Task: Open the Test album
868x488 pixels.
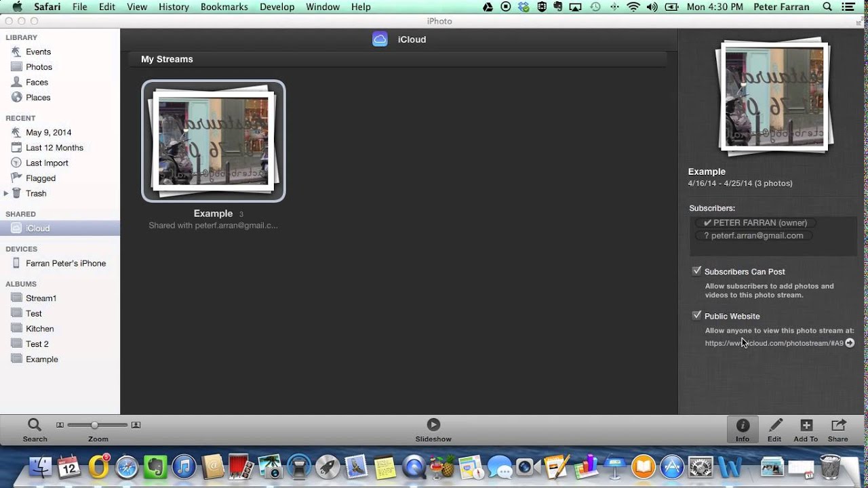Action: click(x=34, y=313)
